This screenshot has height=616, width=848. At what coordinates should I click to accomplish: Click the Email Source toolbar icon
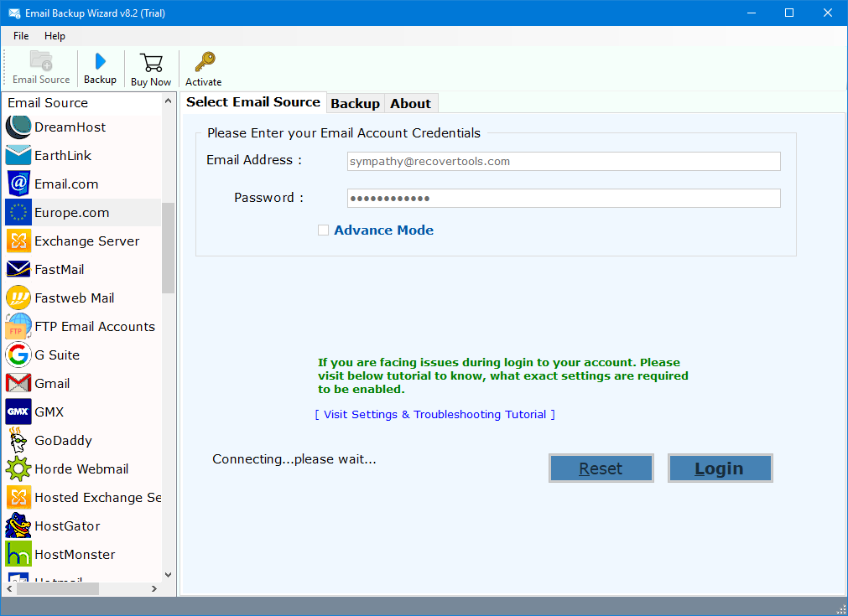pos(41,60)
